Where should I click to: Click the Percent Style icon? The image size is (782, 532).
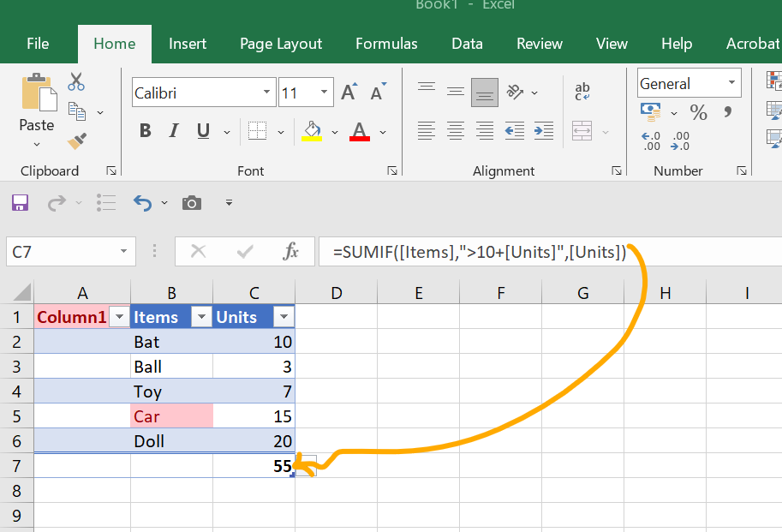[697, 111]
